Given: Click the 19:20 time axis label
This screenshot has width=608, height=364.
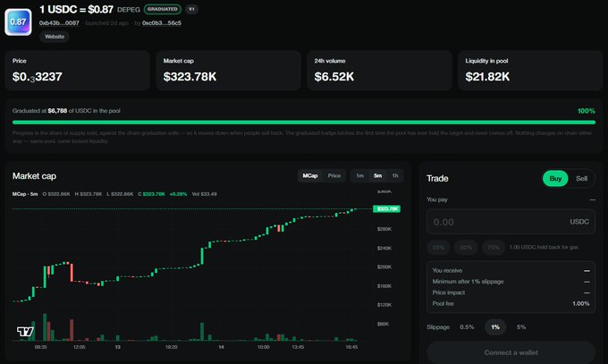Looking at the screenshot, I should [172, 347].
